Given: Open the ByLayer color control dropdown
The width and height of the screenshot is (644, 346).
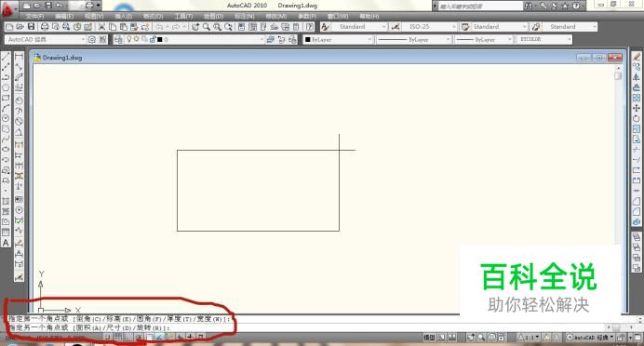Looking at the screenshot, I should click(x=338, y=39).
